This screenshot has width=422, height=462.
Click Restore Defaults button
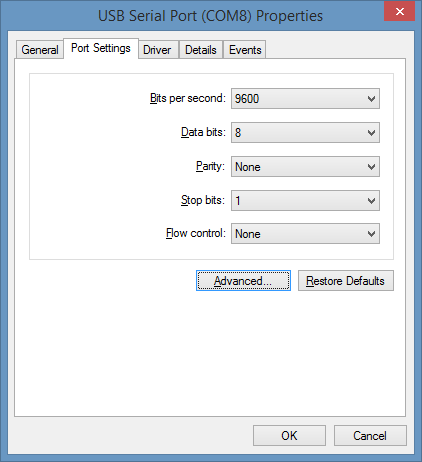(x=346, y=281)
